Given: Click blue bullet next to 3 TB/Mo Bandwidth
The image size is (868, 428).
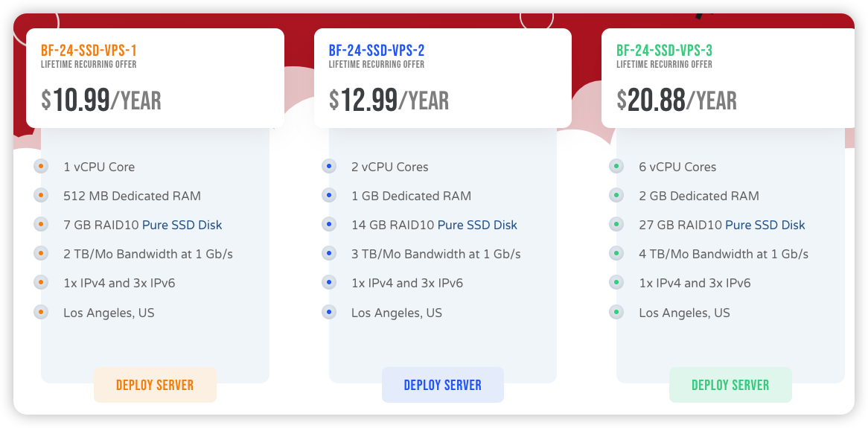Looking at the screenshot, I should (x=329, y=253).
